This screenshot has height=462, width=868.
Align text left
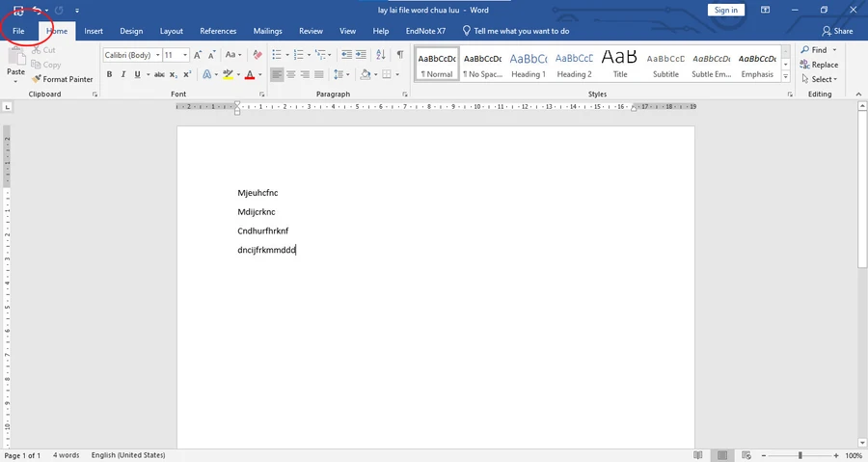277,74
